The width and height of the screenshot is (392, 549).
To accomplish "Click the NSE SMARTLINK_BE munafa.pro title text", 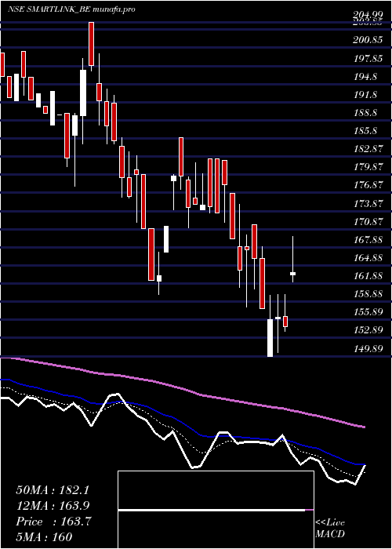I will [x=71, y=9].
